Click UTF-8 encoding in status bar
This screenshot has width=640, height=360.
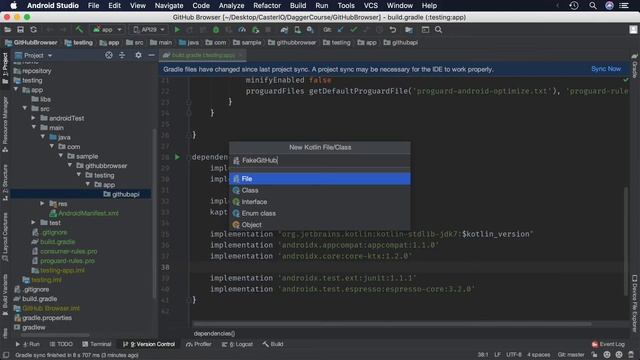point(513,355)
